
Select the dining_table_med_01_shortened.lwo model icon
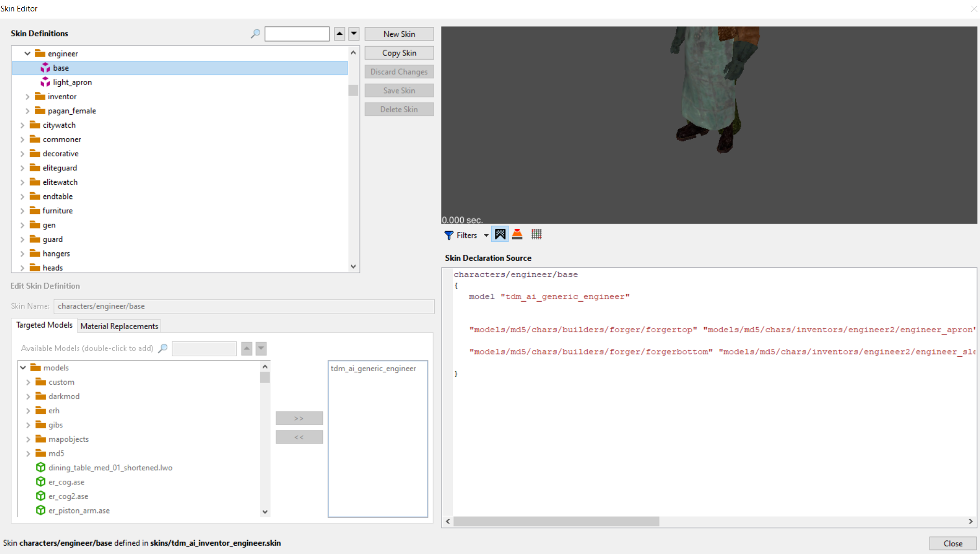[41, 467]
